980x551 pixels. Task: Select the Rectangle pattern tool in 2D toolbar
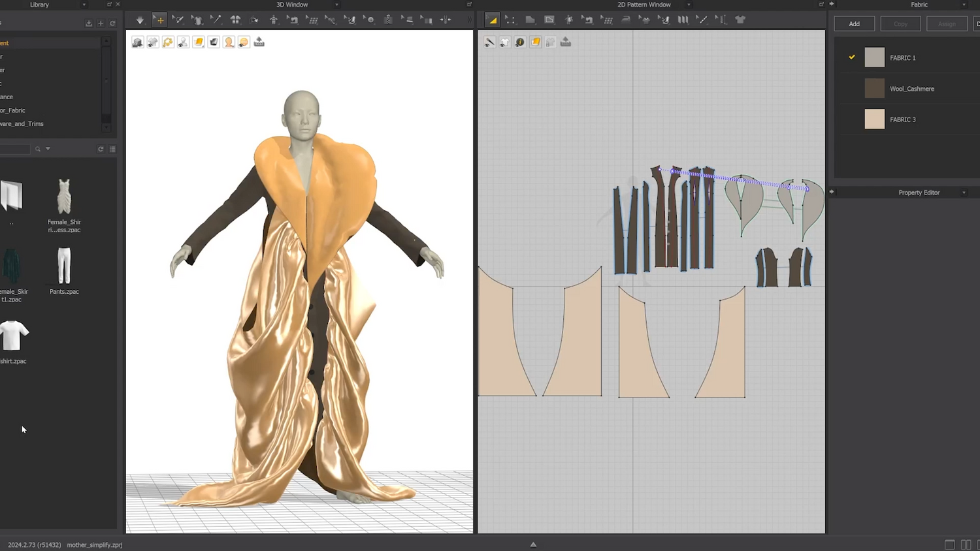click(x=549, y=20)
